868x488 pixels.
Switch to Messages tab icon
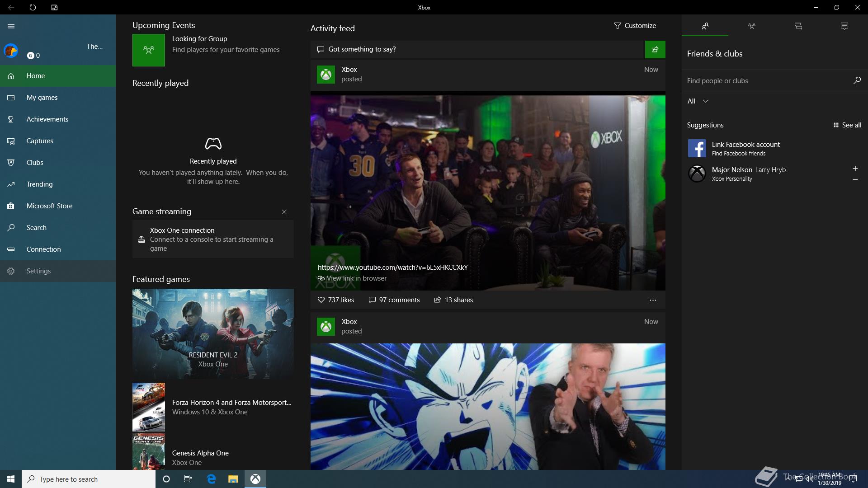click(x=798, y=26)
